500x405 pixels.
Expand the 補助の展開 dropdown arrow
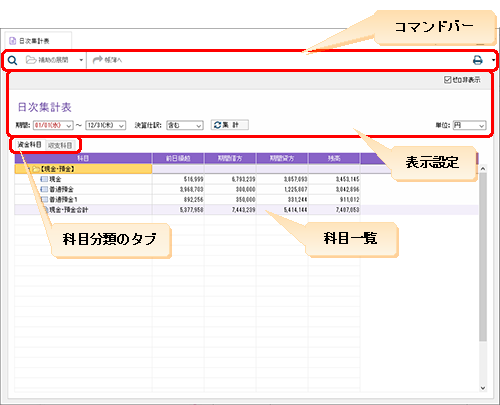(81, 60)
